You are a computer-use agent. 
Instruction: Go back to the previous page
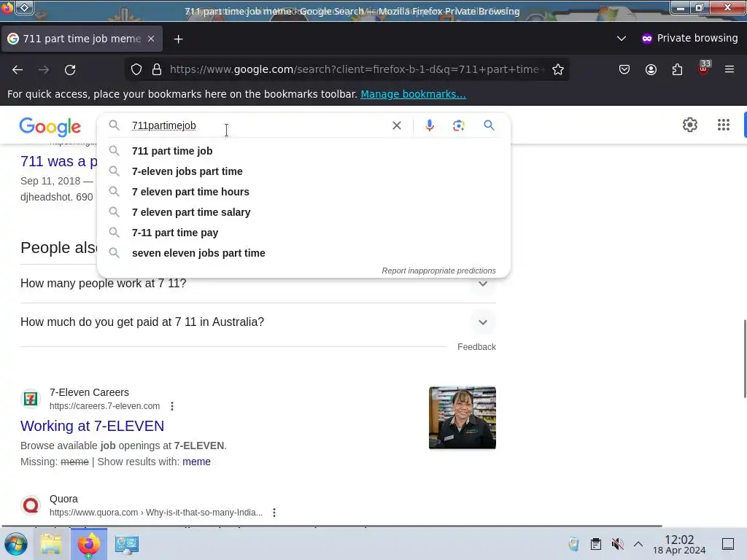18,69
